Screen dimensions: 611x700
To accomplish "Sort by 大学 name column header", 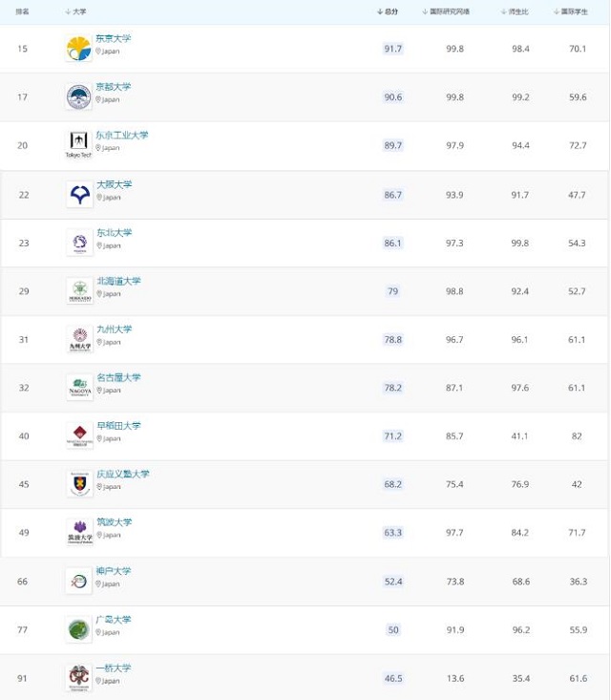I will (76, 11).
